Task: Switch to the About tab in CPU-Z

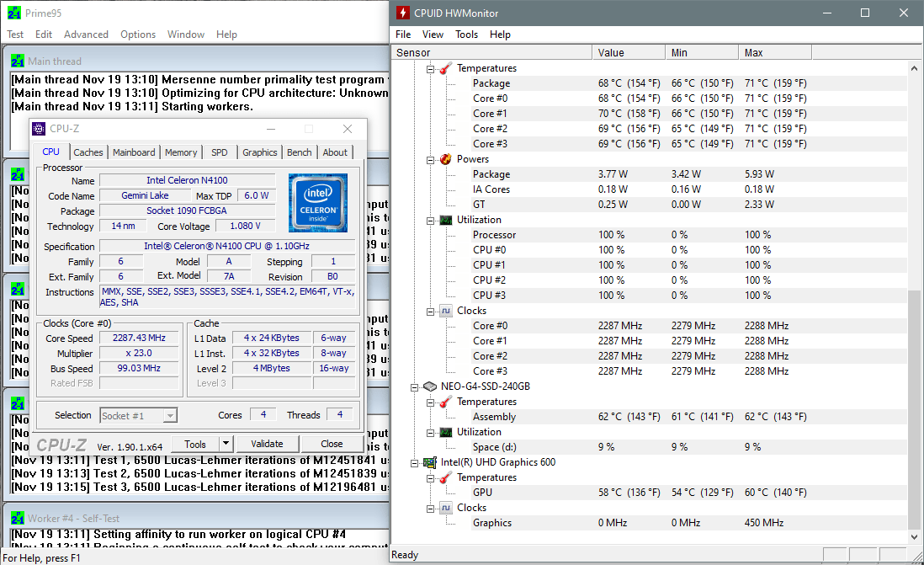Action: coord(335,152)
